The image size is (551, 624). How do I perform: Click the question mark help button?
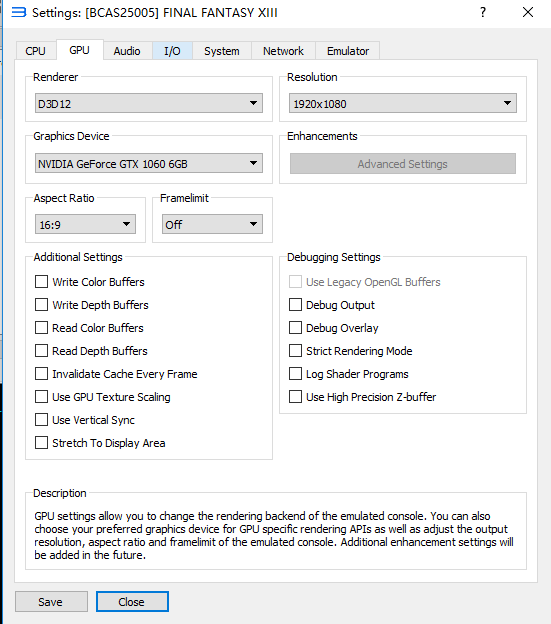[x=483, y=12]
